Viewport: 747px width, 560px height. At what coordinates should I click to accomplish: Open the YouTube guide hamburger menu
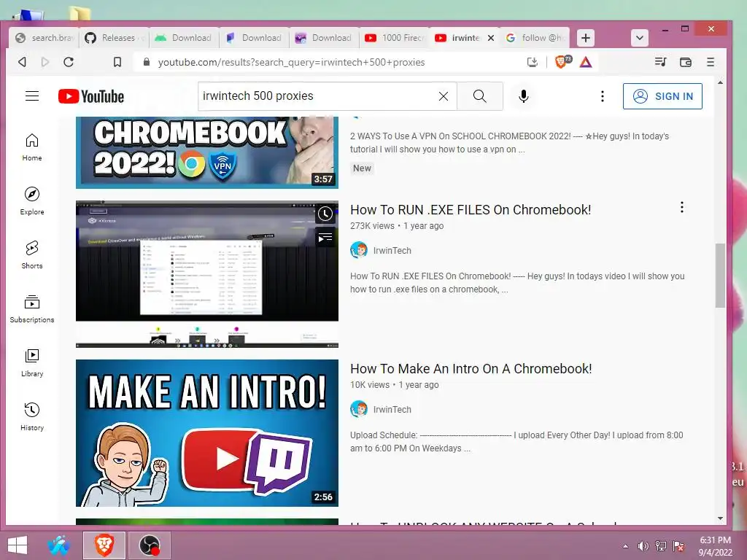32,96
